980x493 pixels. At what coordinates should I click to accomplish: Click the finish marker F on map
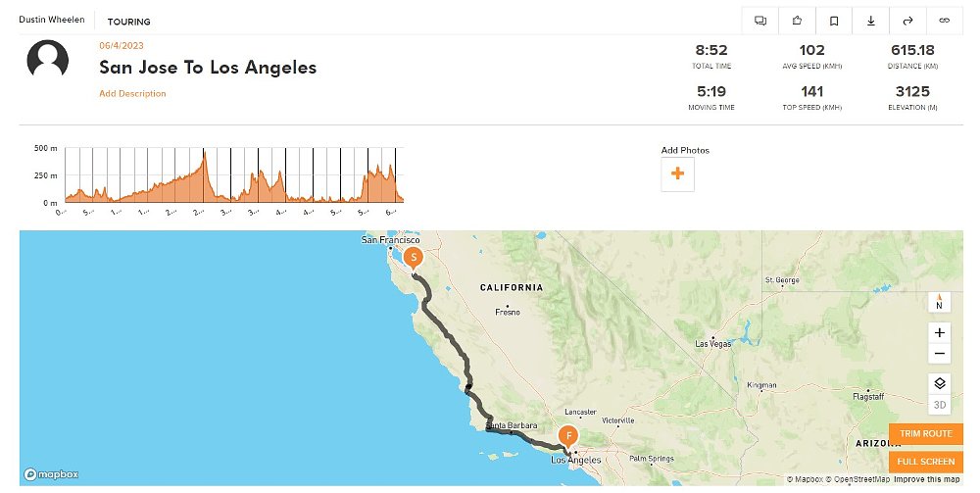click(x=567, y=436)
